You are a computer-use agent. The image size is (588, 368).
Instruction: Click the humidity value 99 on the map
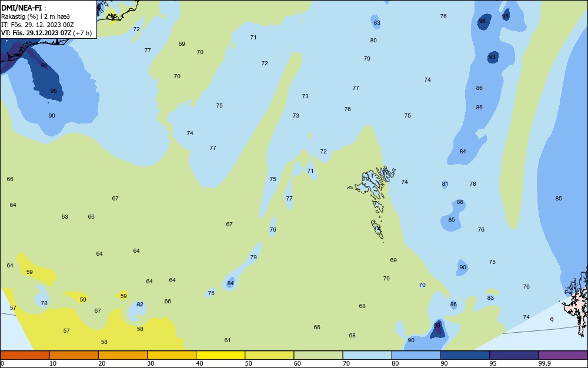tap(437, 325)
